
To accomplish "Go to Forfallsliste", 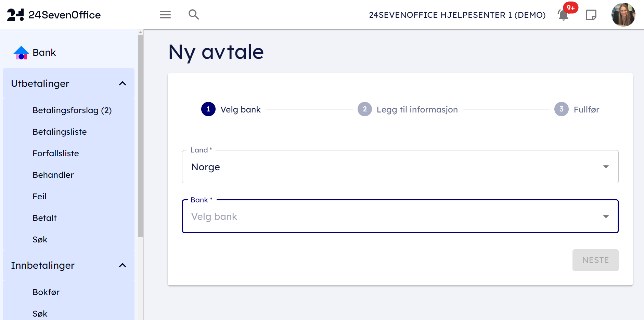I will pyautogui.click(x=56, y=154).
